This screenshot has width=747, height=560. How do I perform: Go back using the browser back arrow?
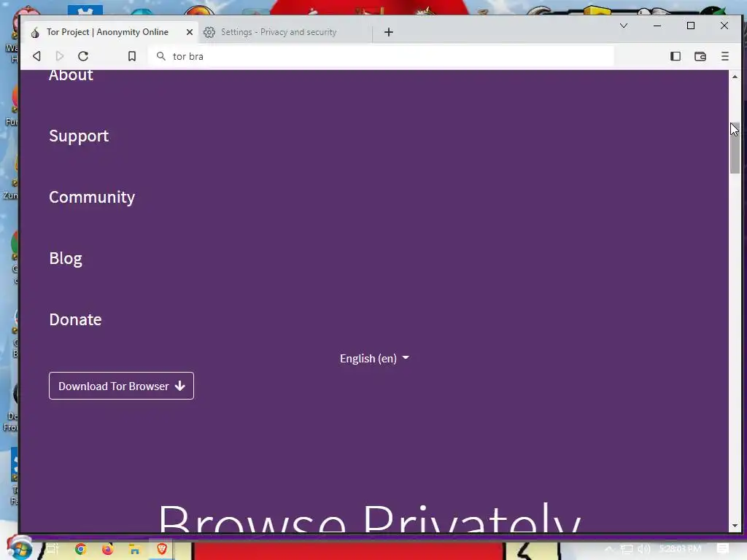coord(36,56)
